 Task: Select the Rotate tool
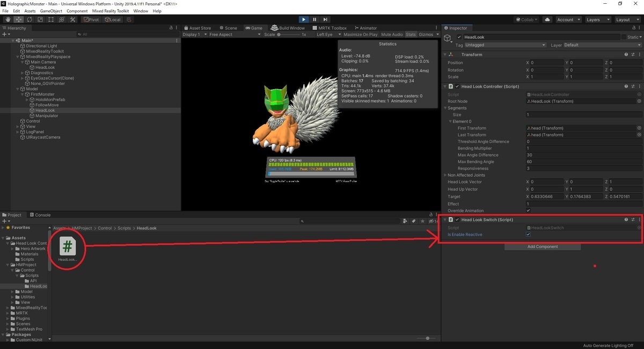pyautogui.click(x=29, y=19)
